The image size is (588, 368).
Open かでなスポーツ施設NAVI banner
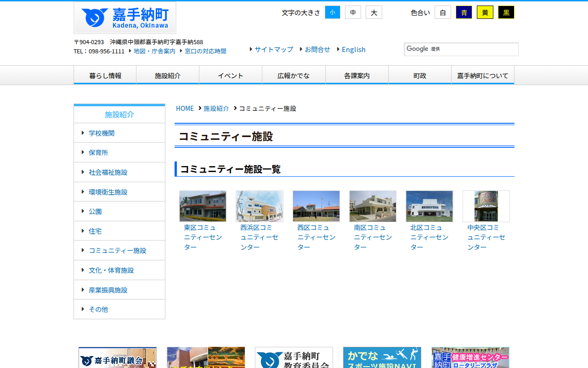(x=382, y=357)
